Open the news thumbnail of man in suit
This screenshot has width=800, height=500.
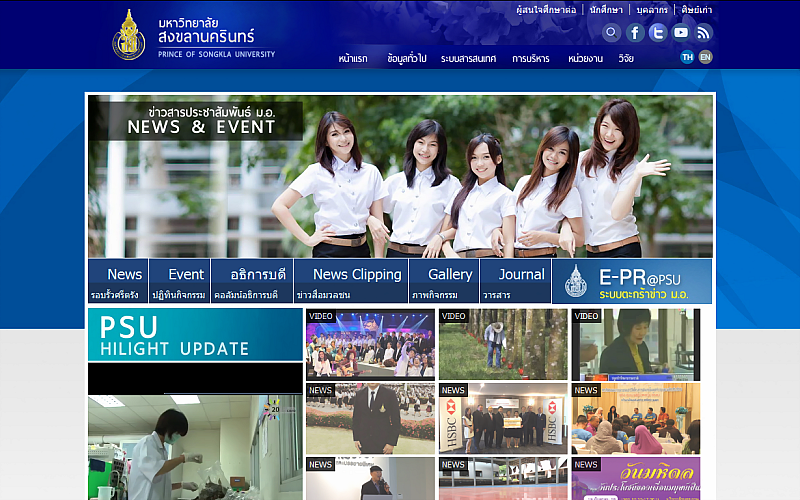pos(370,418)
